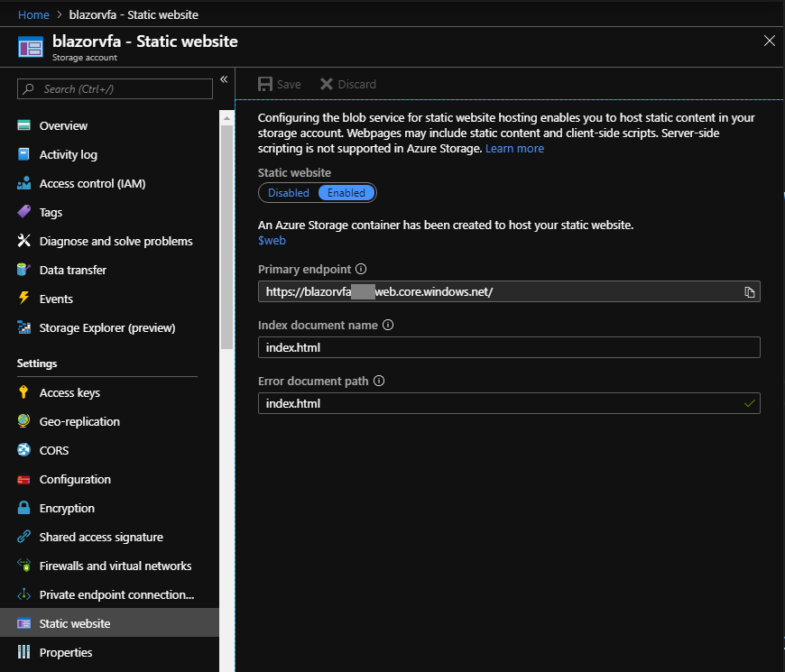The height and width of the screenshot is (672, 785).
Task: Click the Geo-replication globe icon
Action: (23, 421)
